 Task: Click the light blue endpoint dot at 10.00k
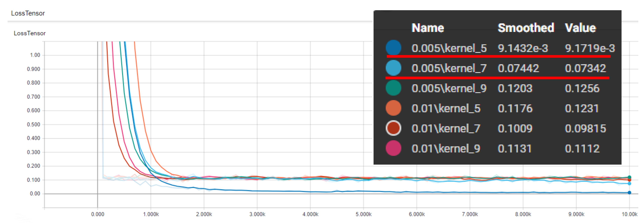coord(629,184)
